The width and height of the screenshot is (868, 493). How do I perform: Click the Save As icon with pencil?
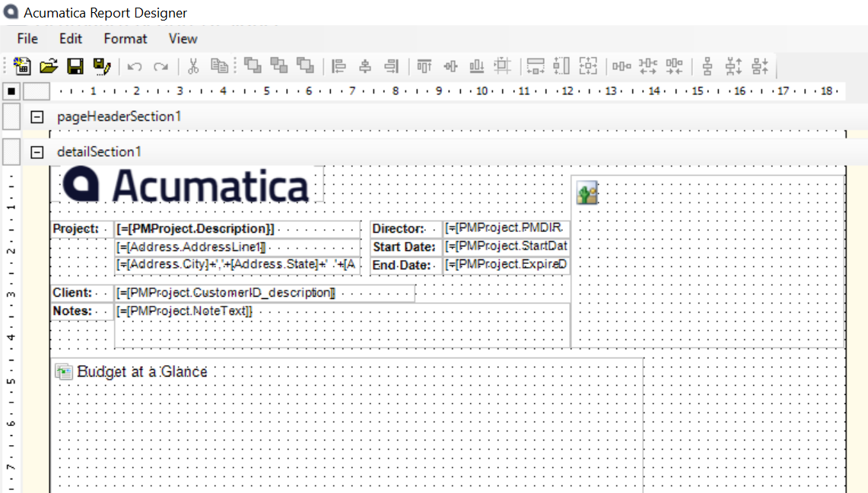point(102,66)
